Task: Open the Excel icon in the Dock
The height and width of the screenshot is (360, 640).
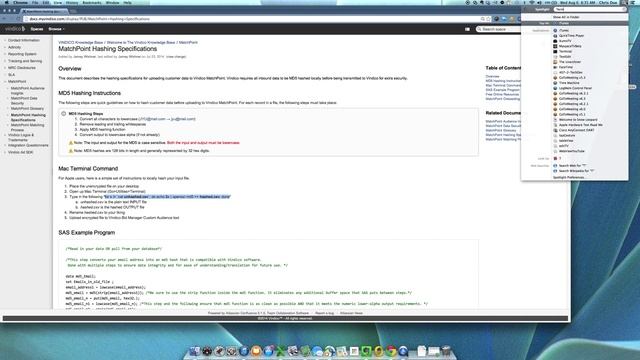Action: pos(281,351)
